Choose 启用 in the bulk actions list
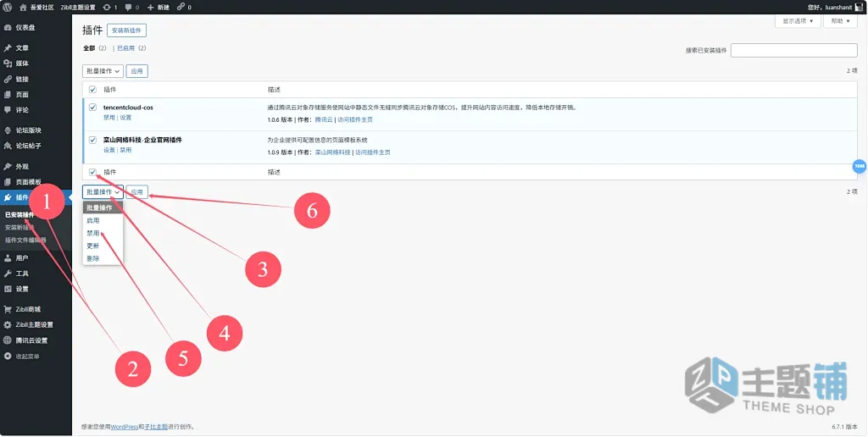868x437 pixels. 103,221
